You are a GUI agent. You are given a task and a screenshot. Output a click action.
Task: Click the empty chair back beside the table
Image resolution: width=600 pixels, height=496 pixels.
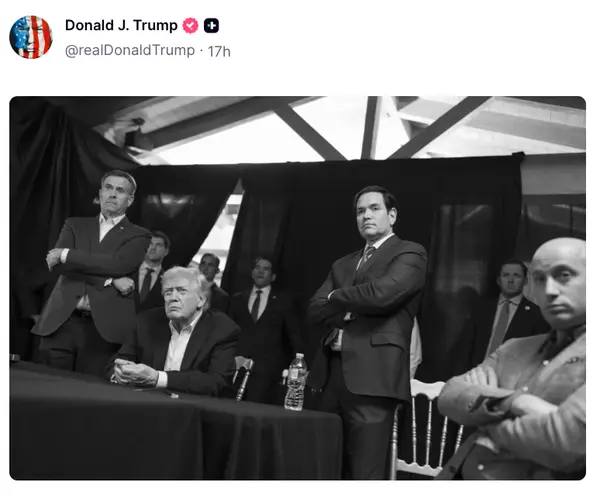click(243, 378)
